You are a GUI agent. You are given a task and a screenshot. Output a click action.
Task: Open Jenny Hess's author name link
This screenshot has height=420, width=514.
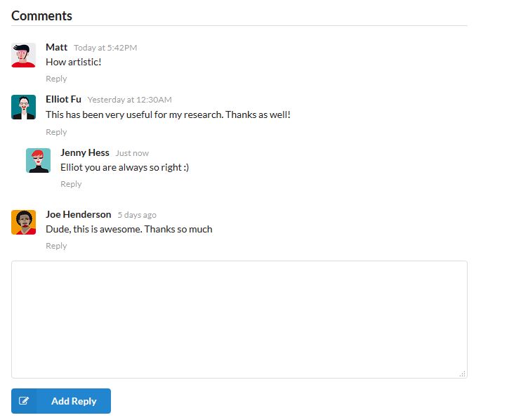click(x=85, y=152)
